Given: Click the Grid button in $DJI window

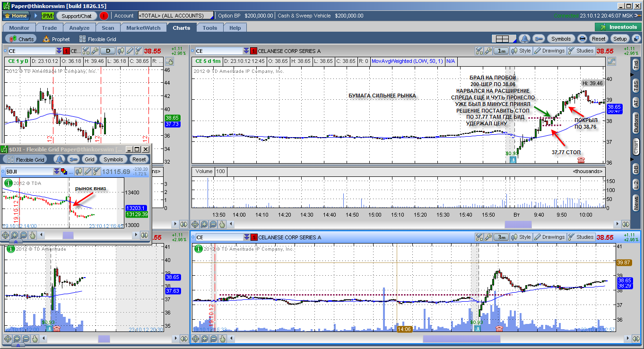Looking at the screenshot, I should [89, 159].
